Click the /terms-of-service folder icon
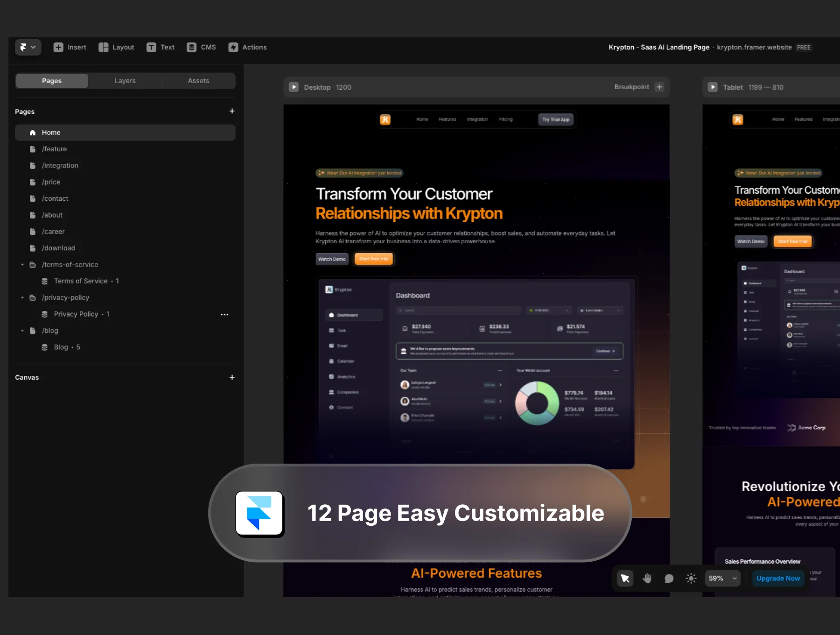840x635 pixels. tap(33, 265)
